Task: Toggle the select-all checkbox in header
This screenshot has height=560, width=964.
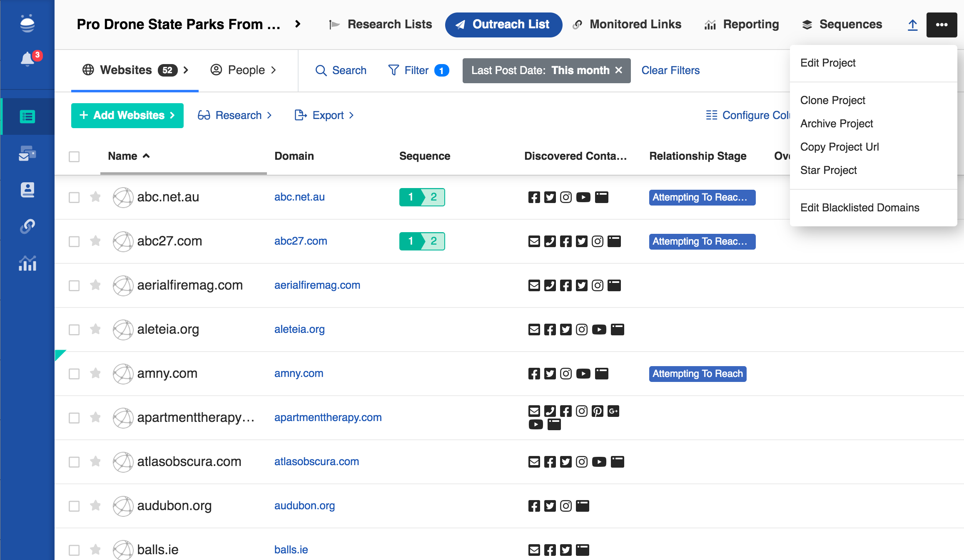Action: pos(74,156)
